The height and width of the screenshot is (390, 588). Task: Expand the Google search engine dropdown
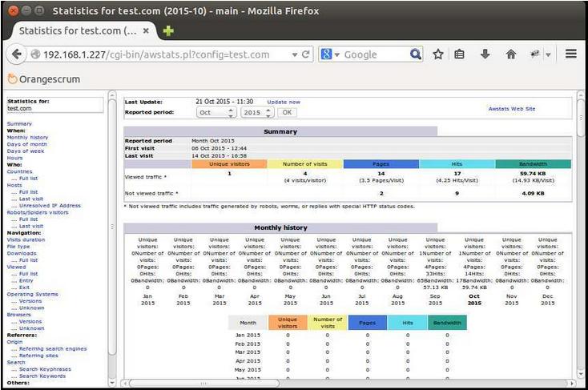pos(330,54)
